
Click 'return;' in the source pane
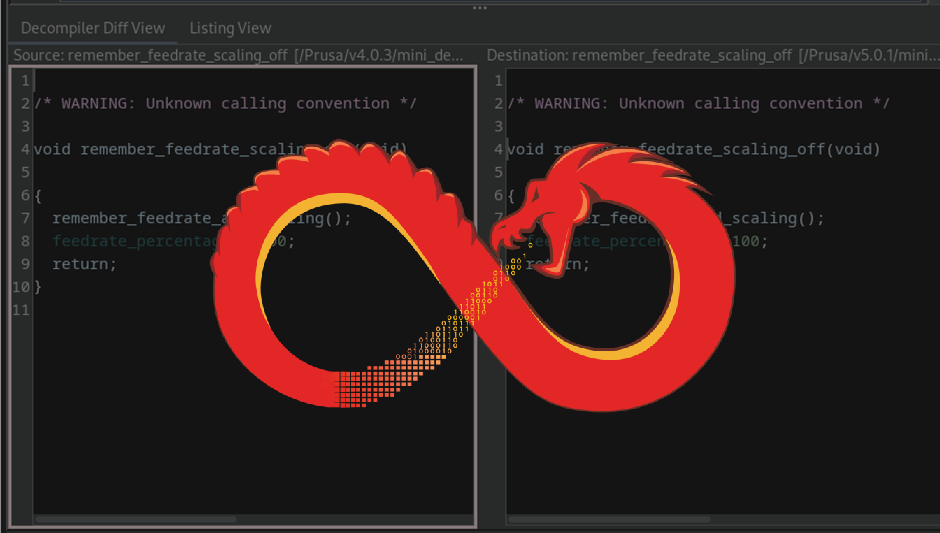pyautogui.click(x=84, y=264)
